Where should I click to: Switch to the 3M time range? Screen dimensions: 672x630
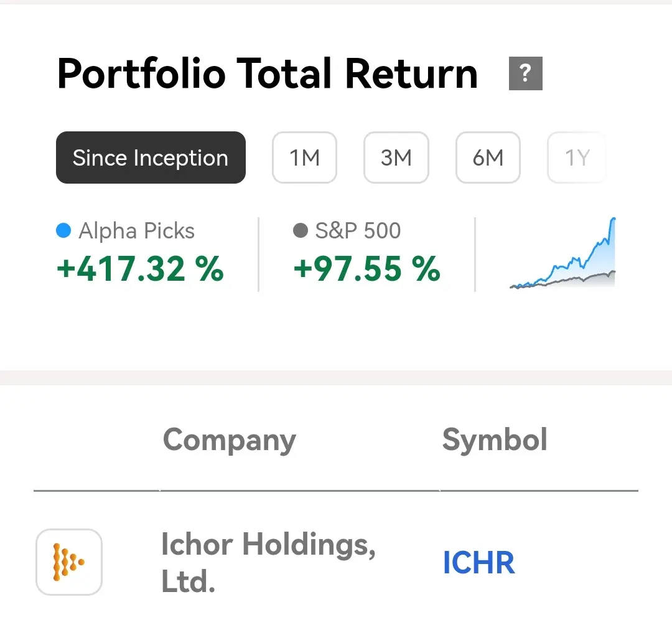tap(396, 157)
